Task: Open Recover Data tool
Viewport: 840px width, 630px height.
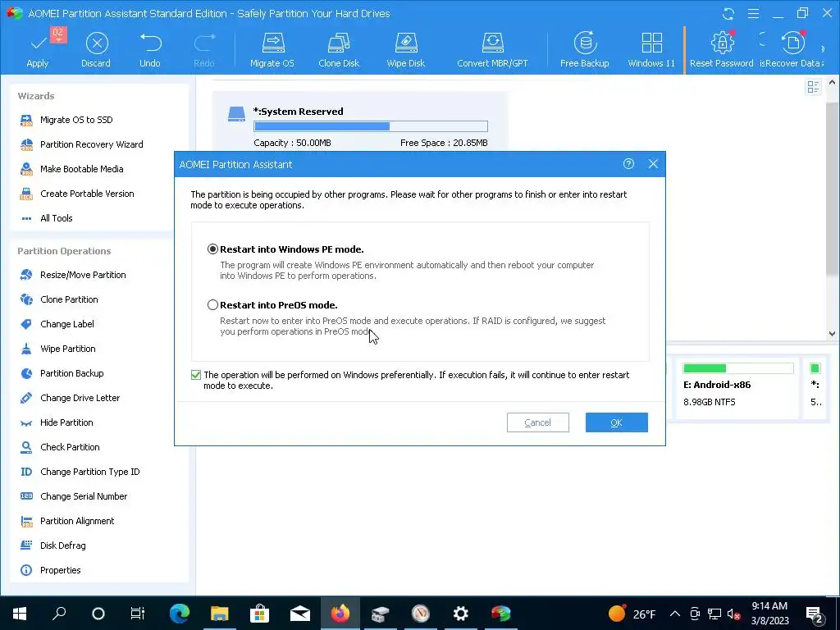Action: 792,49
